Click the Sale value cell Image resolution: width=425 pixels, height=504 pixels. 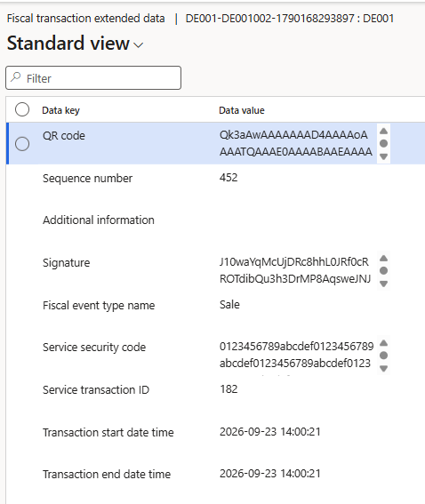pos(229,305)
